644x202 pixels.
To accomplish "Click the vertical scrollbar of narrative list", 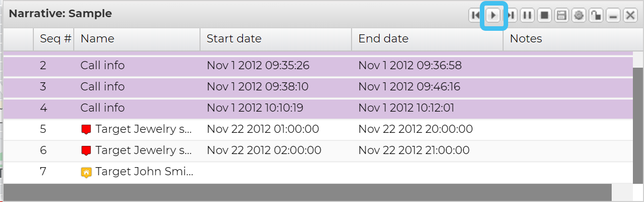I will point(638,121).
